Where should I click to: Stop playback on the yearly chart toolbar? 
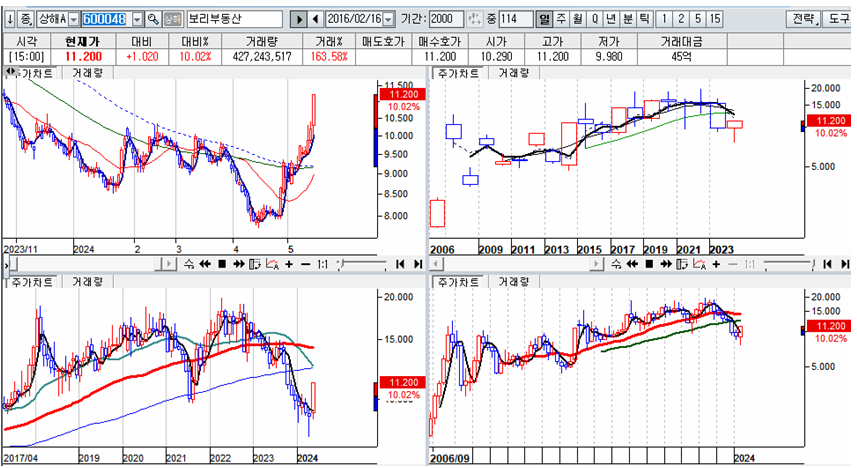[x=649, y=264]
